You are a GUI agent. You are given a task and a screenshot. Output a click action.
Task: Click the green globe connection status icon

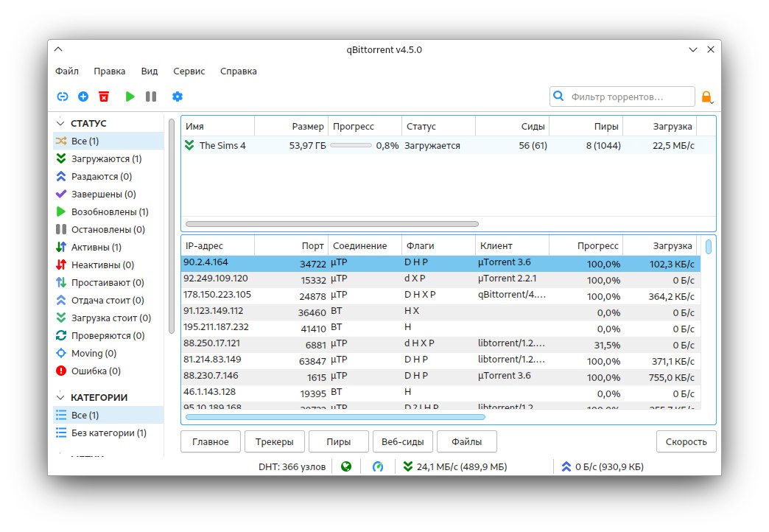click(x=346, y=466)
